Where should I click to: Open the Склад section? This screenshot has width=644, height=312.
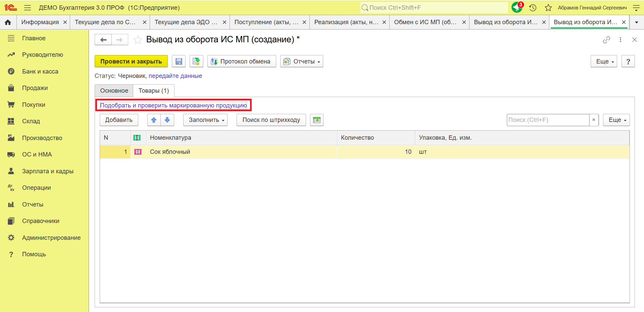coord(44,121)
